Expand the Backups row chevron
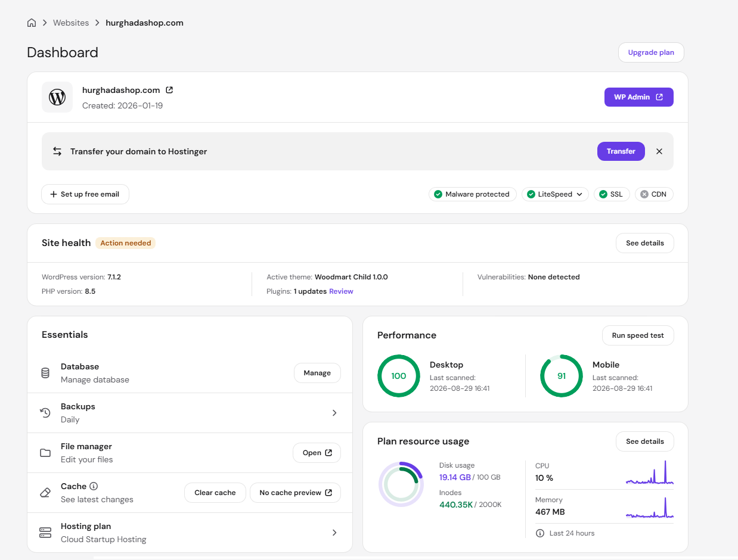Screen dimensions: 738x560 (334, 413)
